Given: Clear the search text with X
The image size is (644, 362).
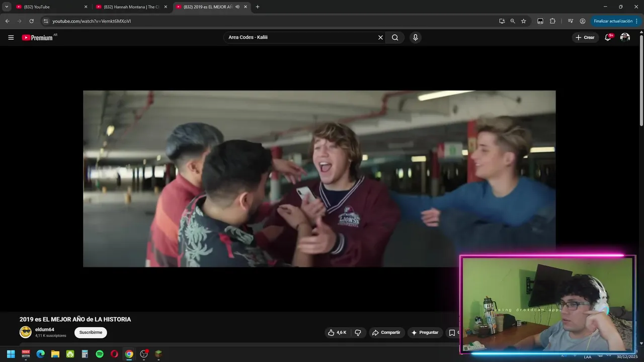Looking at the screenshot, I should (380, 37).
